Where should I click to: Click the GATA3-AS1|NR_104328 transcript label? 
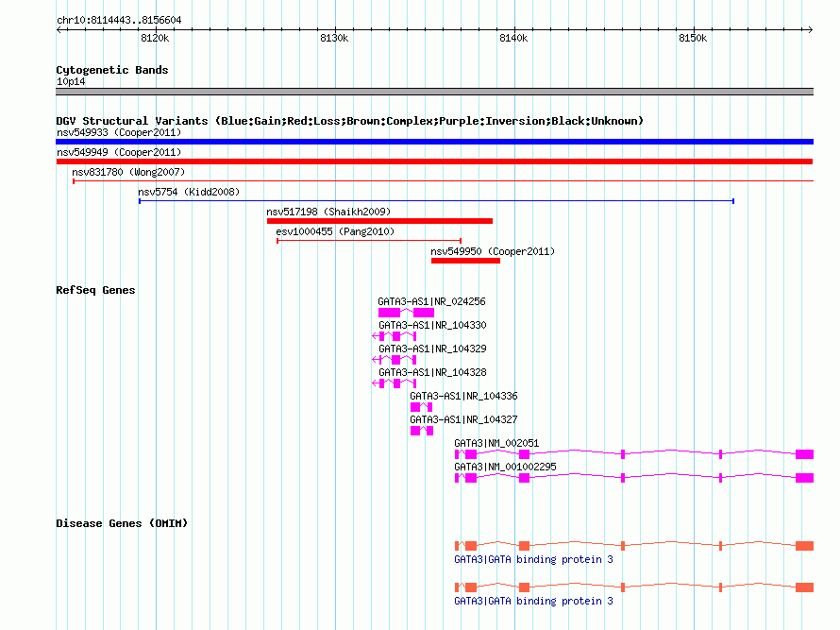(x=432, y=373)
